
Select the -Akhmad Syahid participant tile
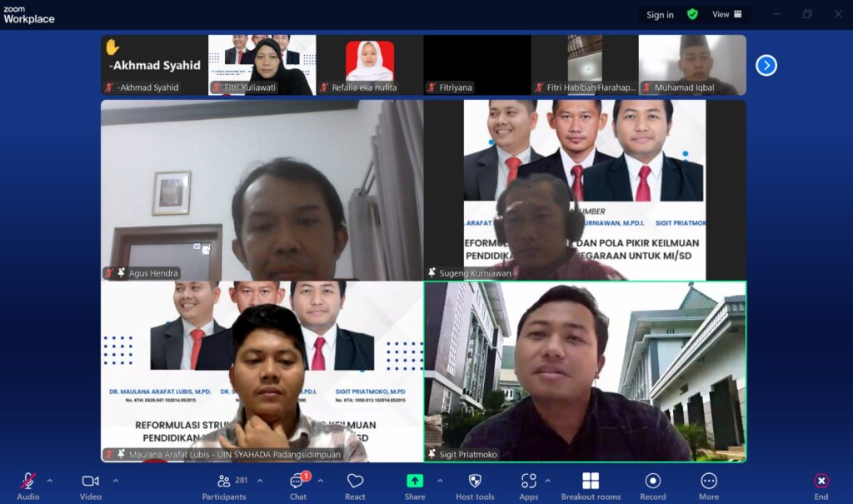pos(154,65)
